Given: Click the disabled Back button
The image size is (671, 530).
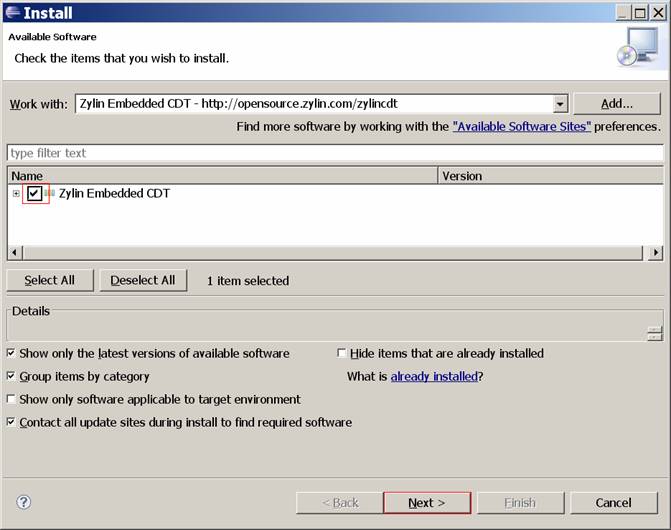Looking at the screenshot, I should [x=339, y=503].
